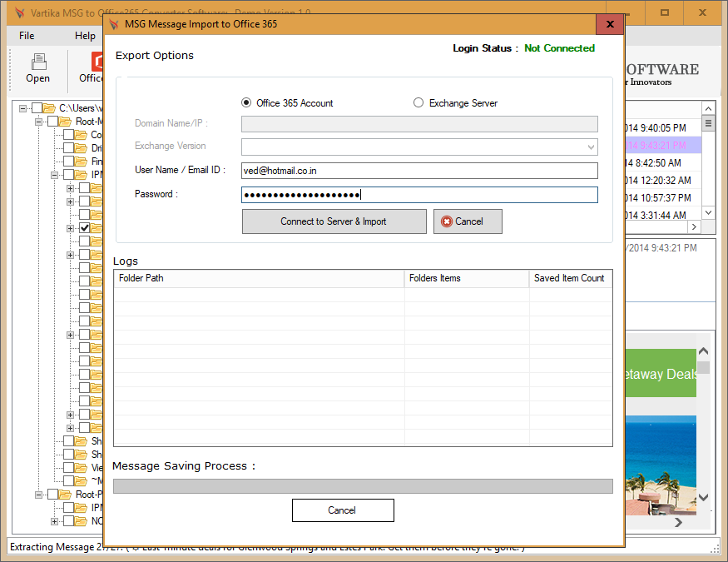The width and height of the screenshot is (728, 562).
Task: Select the message row dated 12:20:32 AM
Action: click(x=663, y=180)
